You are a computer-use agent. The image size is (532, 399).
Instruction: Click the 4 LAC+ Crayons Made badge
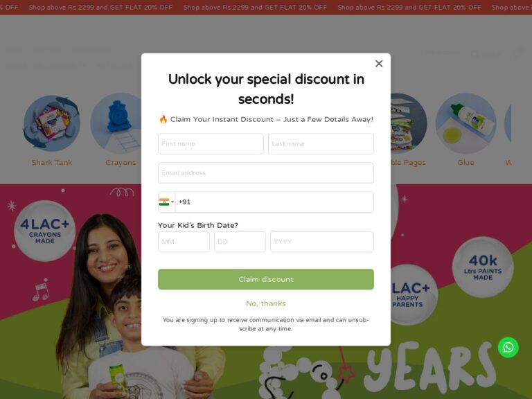coord(45,231)
